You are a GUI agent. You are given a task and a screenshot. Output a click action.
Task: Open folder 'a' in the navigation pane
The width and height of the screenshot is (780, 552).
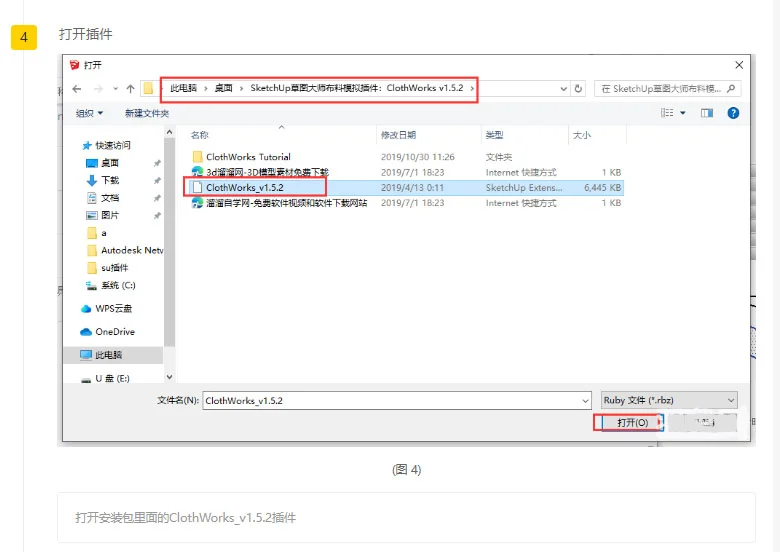103,233
